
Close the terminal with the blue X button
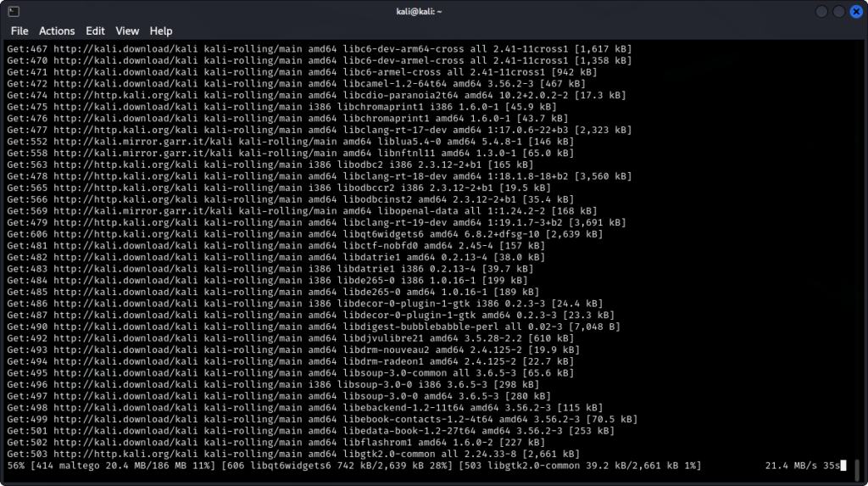(x=855, y=11)
